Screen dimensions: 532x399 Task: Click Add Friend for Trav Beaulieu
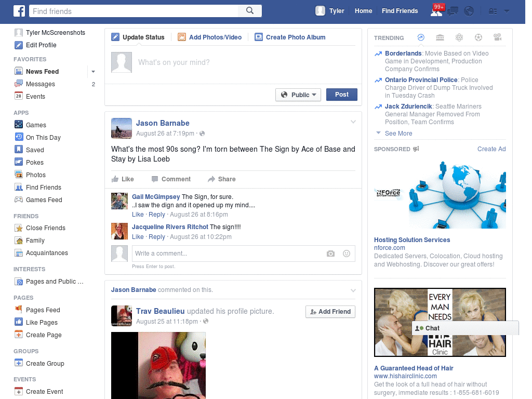330,312
